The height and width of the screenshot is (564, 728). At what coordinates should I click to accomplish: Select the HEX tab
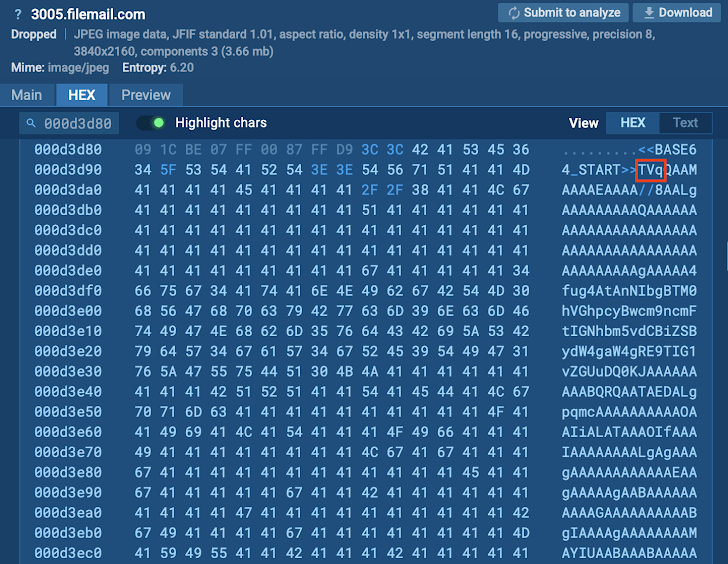(x=82, y=95)
